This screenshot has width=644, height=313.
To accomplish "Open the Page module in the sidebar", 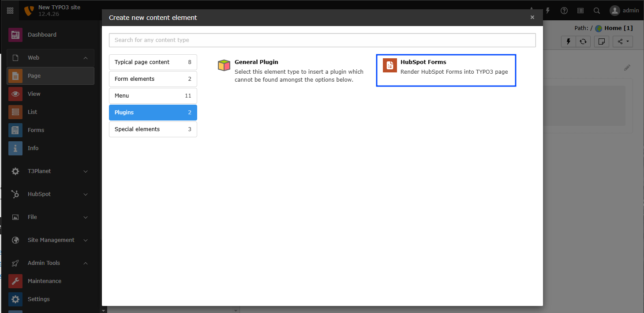I will click(x=50, y=76).
